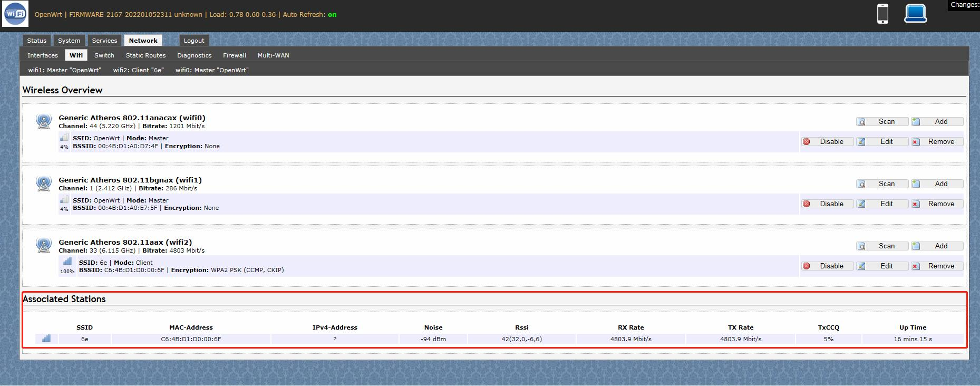980x386 pixels.
Task: Open the Status menu tab
Action: (x=37, y=41)
